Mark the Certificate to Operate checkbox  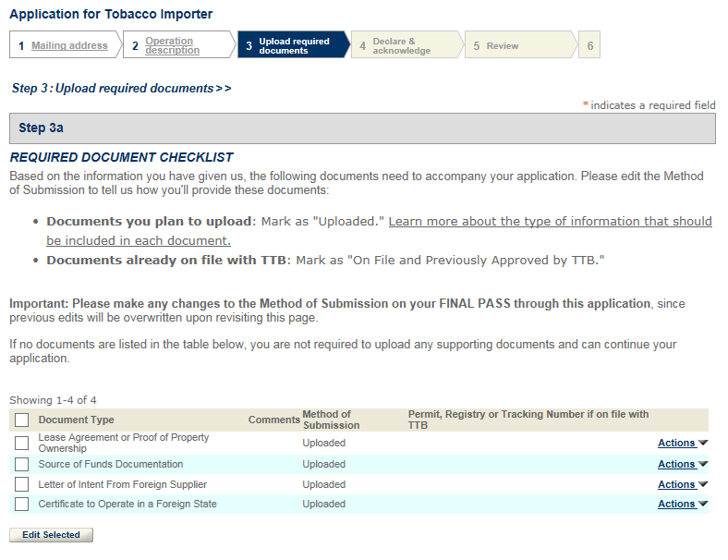tap(21, 505)
